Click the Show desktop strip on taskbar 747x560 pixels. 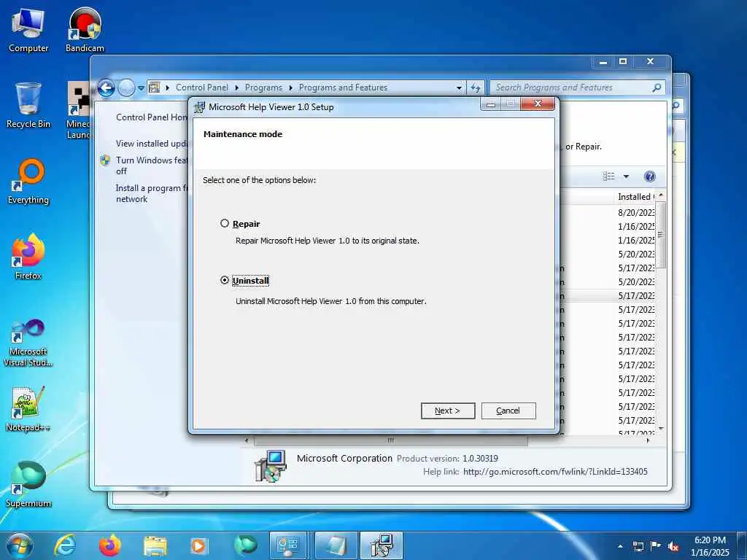pos(742,546)
